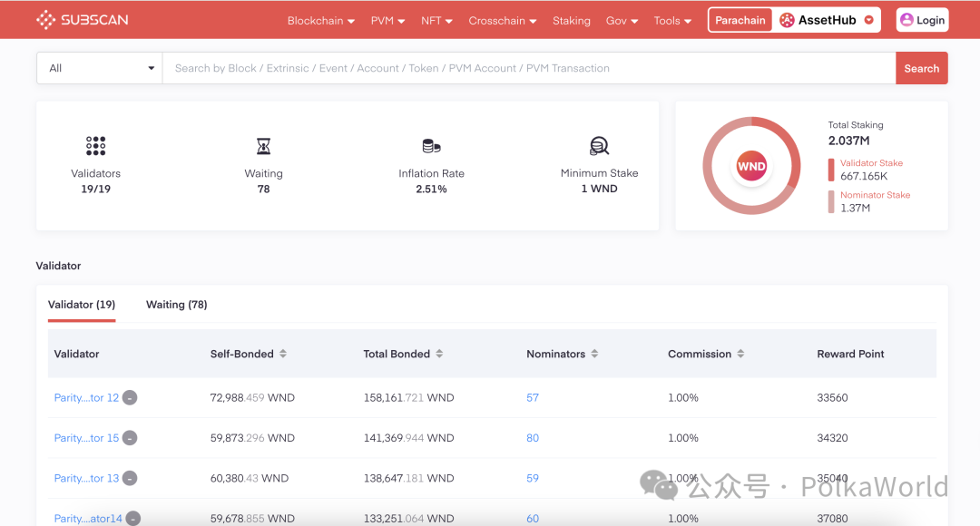Image resolution: width=980 pixels, height=526 pixels.
Task: Click the 141,369.944 WND total bonded value
Action: (x=408, y=438)
